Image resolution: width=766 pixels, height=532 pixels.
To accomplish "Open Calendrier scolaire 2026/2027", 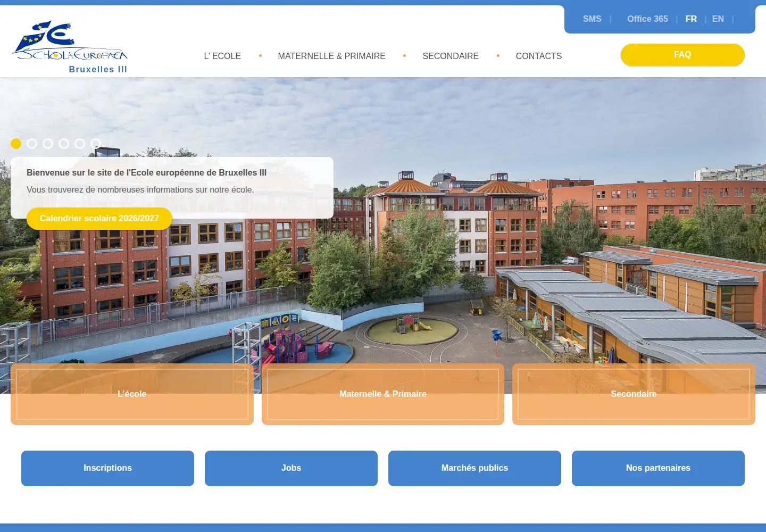I will [99, 219].
